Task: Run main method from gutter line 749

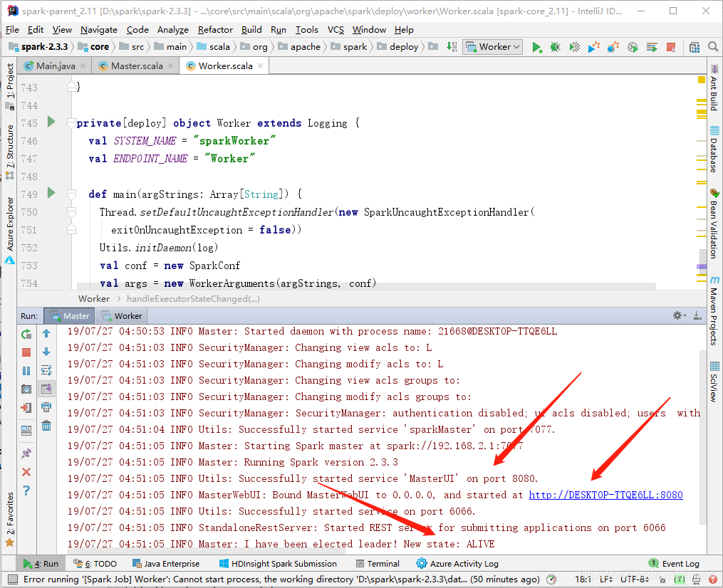Action: click(51, 193)
